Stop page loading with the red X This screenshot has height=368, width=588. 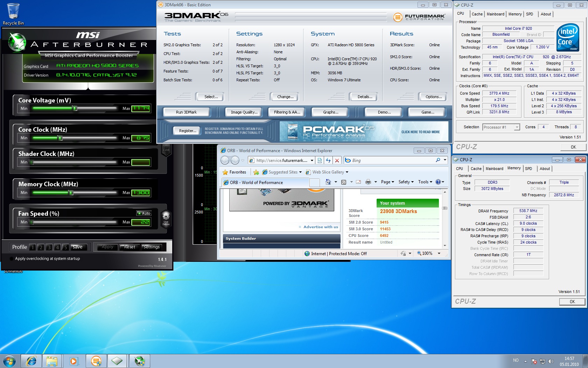click(337, 160)
